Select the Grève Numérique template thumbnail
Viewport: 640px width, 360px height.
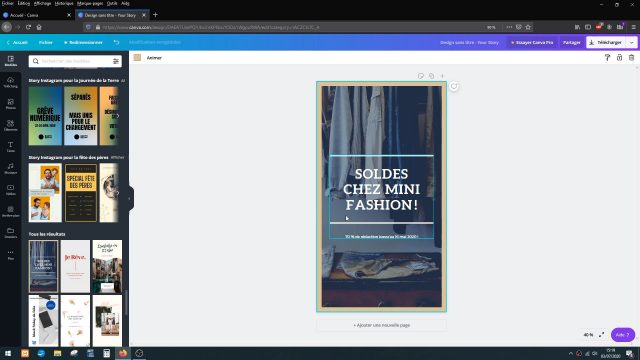(45, 116)
